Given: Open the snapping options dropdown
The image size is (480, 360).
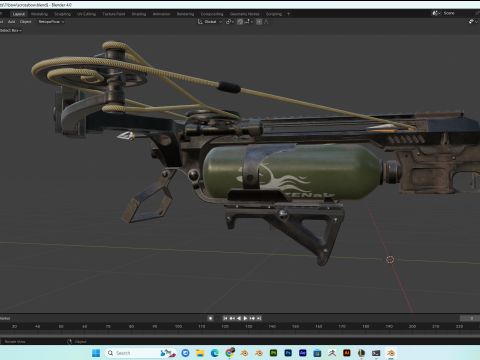Looking at the screenshot, I should point(248,22).
